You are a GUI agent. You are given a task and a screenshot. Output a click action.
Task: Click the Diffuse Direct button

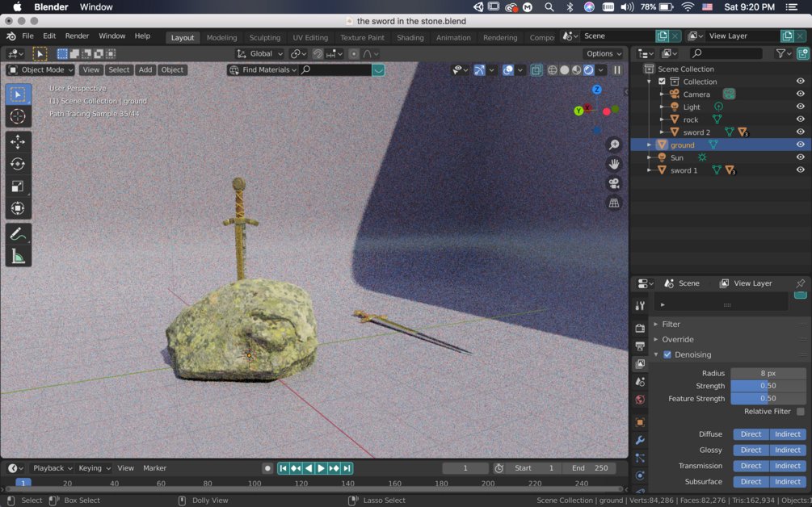751,434
